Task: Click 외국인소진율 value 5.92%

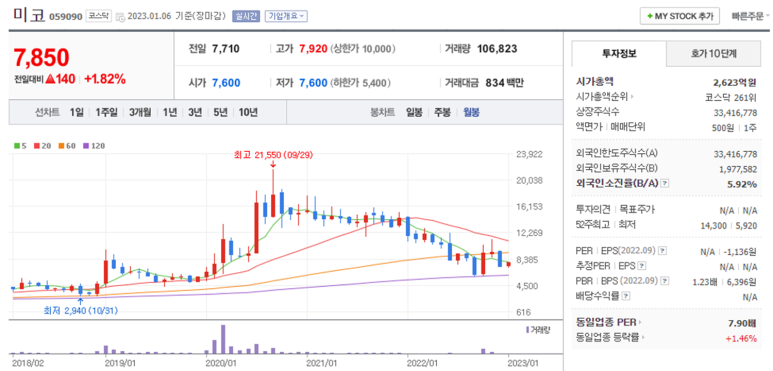Action: [x=743, y=184]
